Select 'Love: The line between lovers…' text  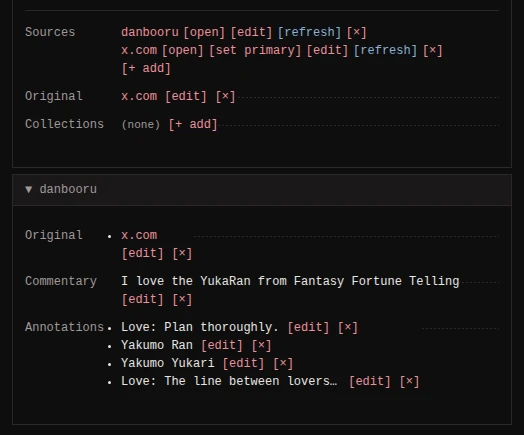229,381
